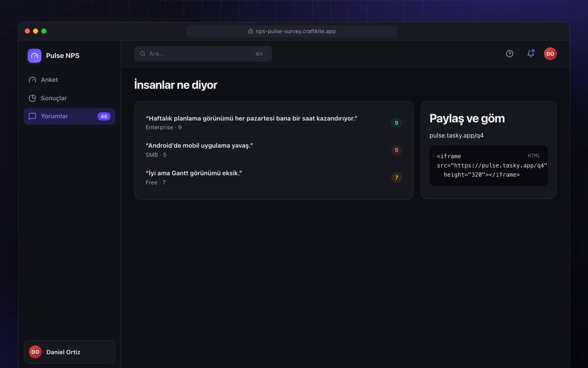The width and height of the screenshot is (588, 368).
Task: Click the lock icon in address bar
Action: pyautogui.click(x=250, y=31)
